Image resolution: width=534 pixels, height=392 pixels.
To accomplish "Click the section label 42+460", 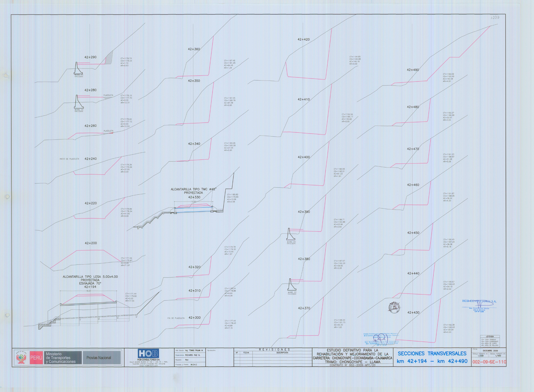I will click(x=413, y=185).
